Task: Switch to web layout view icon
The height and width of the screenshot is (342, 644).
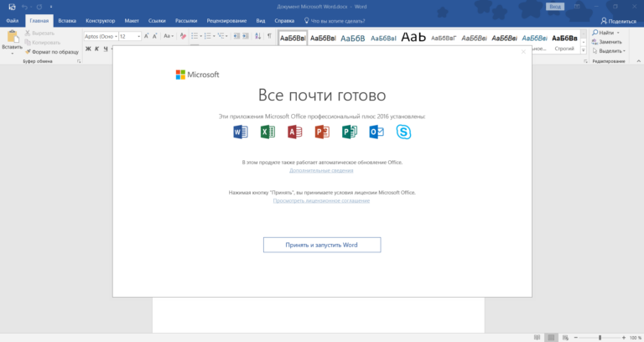Action: (565, 338)
